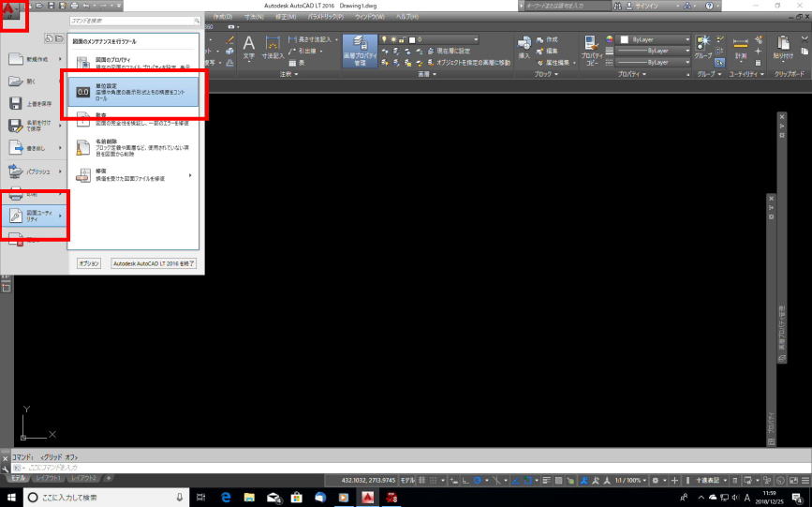Select 新規作成 in the application menu
The height and width of the screenshot is (507, 812).
coord(35,59)
